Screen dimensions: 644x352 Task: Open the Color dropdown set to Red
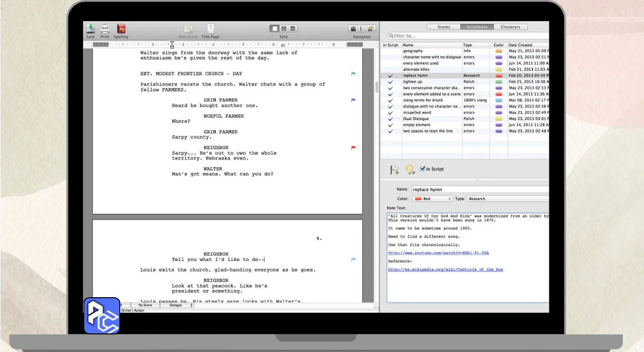coord(432,199)
